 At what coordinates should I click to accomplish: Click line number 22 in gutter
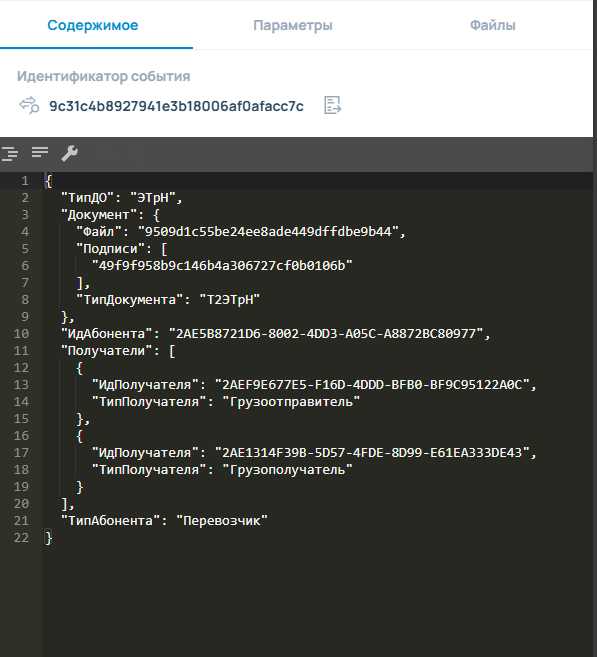[x=21, y=537]
